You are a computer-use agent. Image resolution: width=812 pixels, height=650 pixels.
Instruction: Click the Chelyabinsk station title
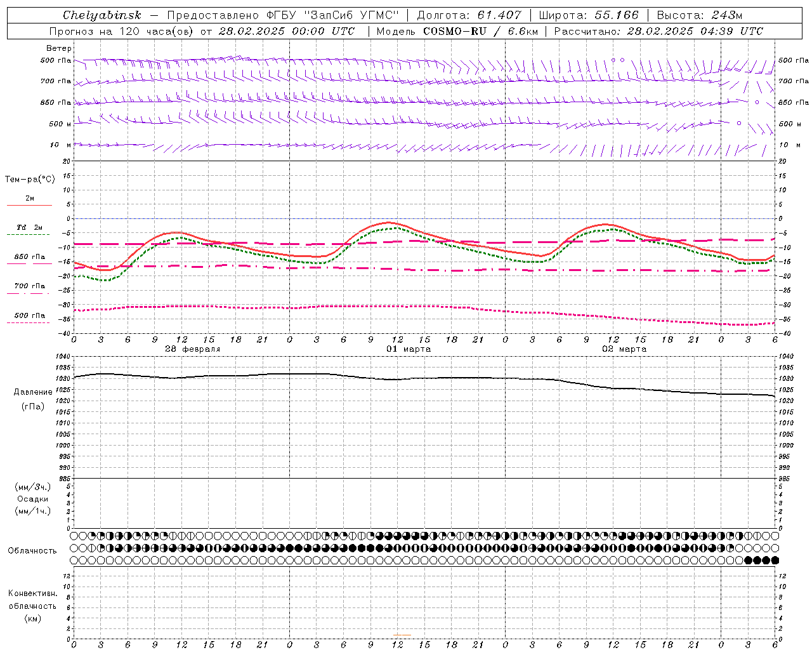(x=102, y=15)
